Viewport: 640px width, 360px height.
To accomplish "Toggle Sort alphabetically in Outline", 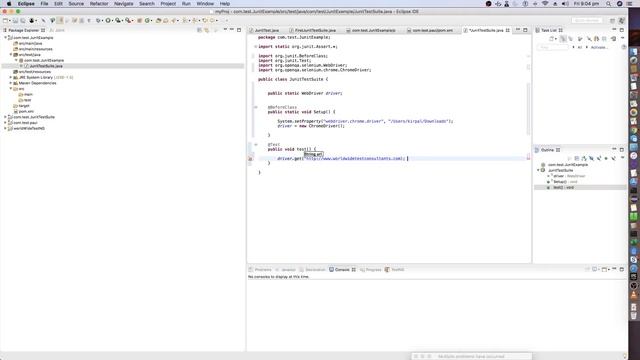I will click(584, 158).
